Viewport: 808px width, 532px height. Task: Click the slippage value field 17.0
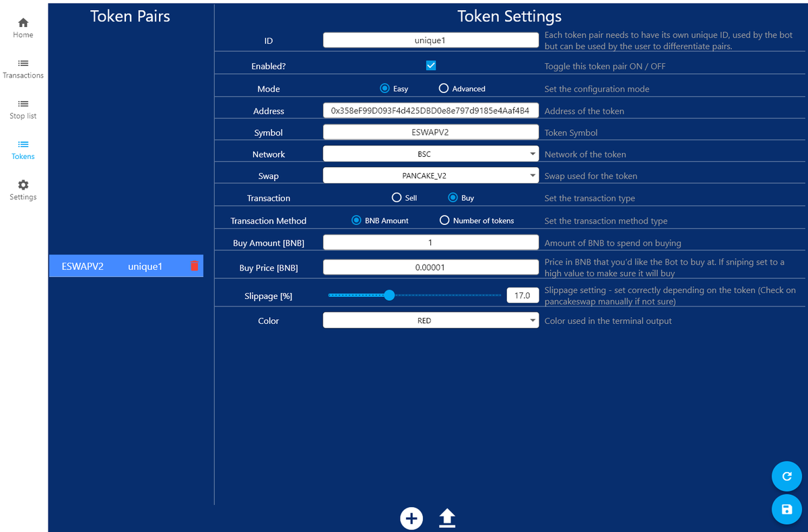(x=523, y=295)
